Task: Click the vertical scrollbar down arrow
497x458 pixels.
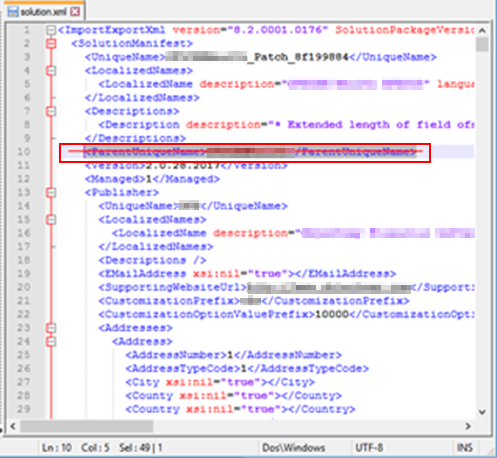Action: click(x=482, y=412)
